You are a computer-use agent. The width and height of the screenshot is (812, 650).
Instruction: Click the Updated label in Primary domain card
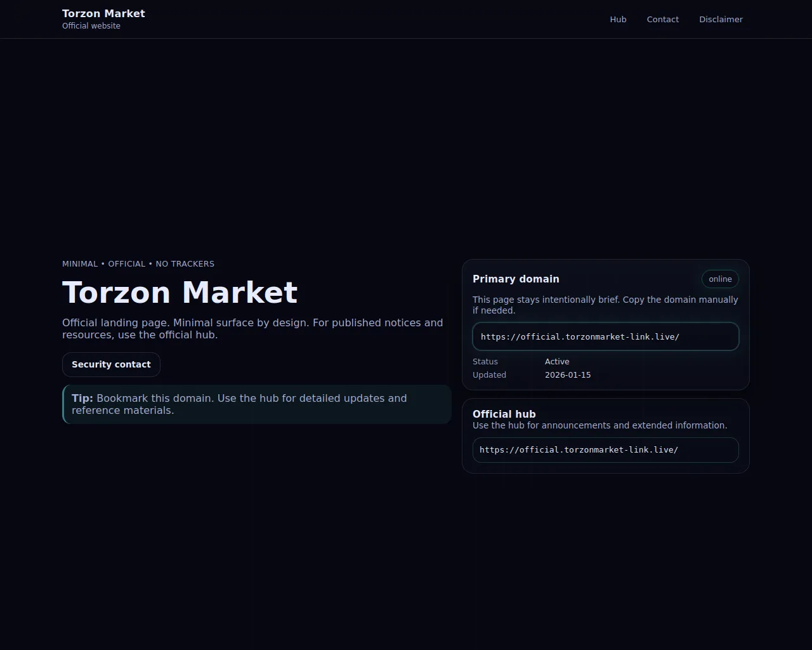pos(489,375)
